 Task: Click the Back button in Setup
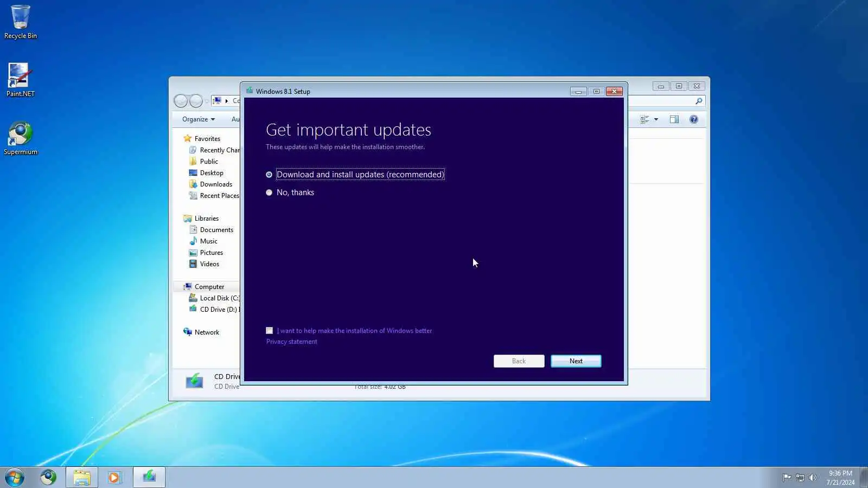click(x=519, y=361)
